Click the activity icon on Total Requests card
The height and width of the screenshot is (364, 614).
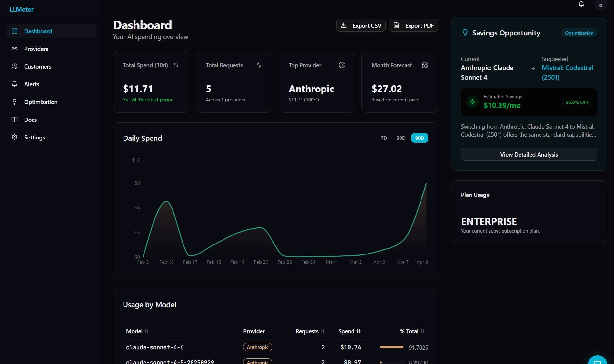(x=259, y=65)
